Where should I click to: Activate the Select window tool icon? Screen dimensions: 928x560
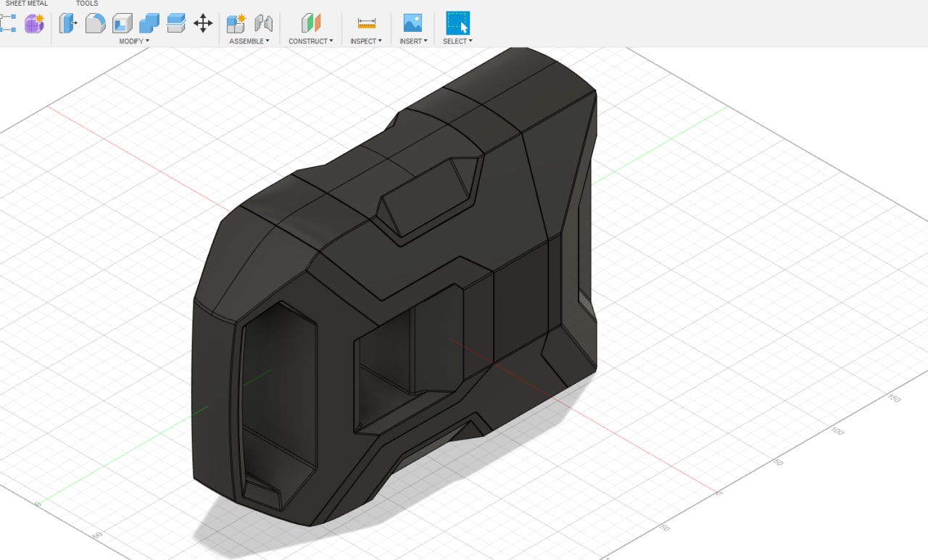tap(457, 23)
